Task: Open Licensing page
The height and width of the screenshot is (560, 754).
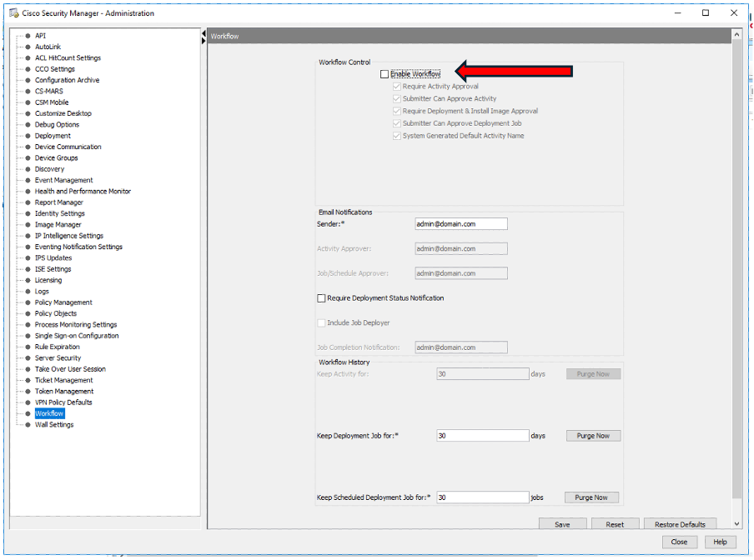Action: click(x=48, y=280)
